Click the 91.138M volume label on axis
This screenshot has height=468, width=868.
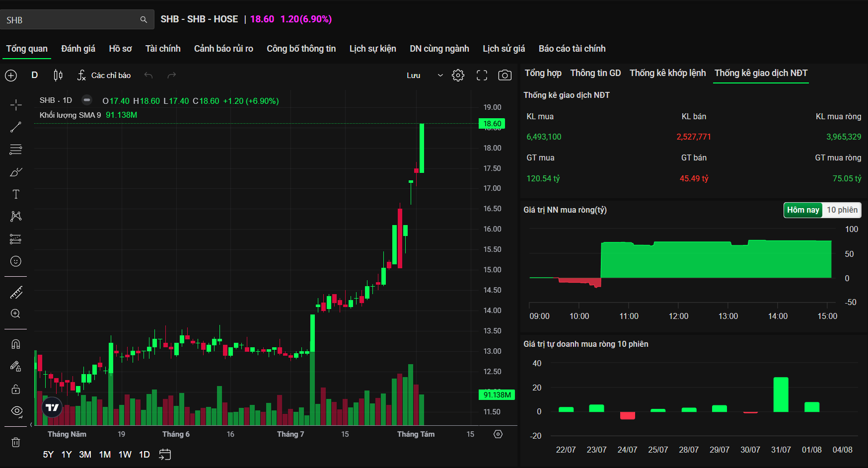point(497,395)
